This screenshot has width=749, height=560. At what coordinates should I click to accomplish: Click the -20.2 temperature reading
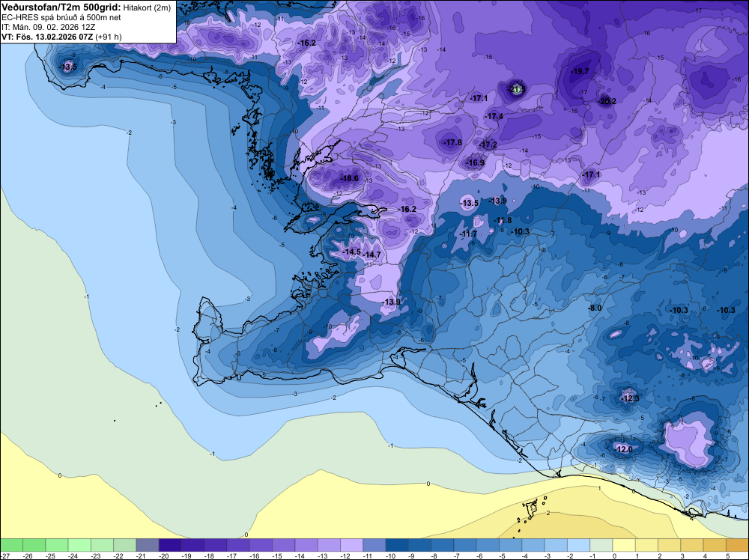tap(607, 101)
